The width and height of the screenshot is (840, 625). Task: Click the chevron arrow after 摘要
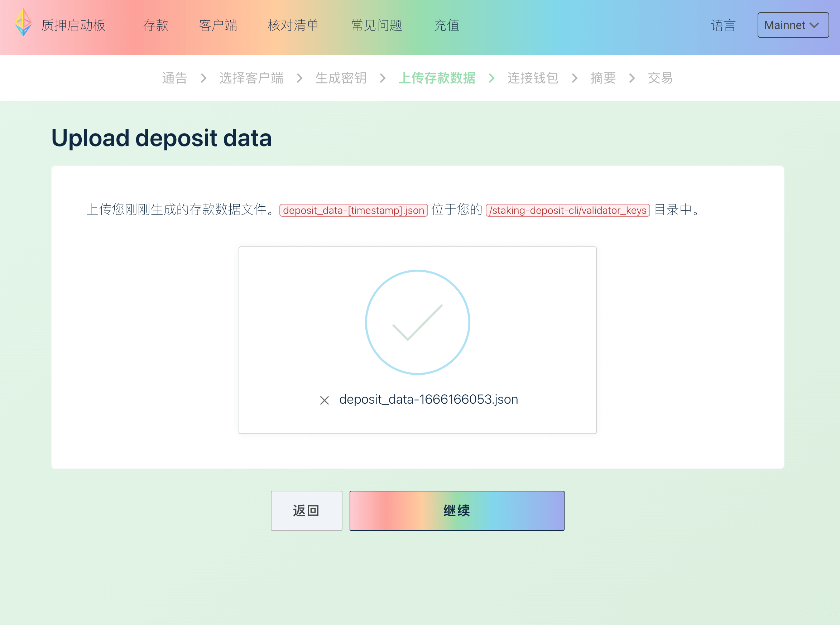[632, 78]
